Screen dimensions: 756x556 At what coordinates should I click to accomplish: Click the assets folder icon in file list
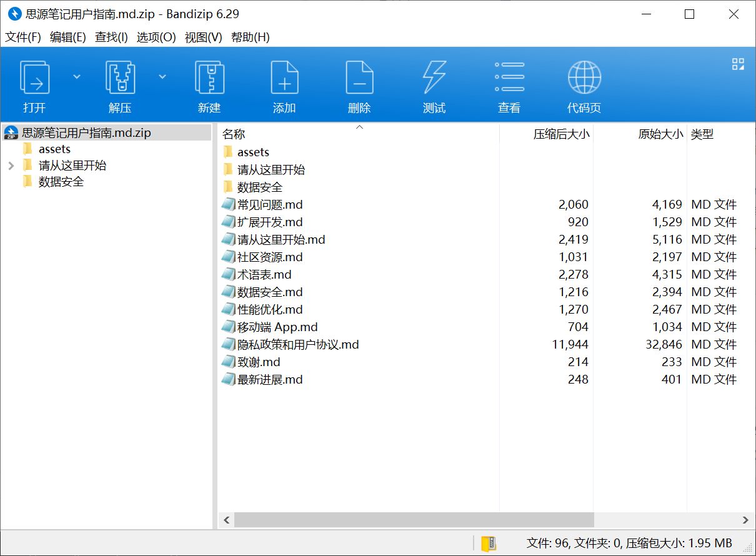pos(228,152)
